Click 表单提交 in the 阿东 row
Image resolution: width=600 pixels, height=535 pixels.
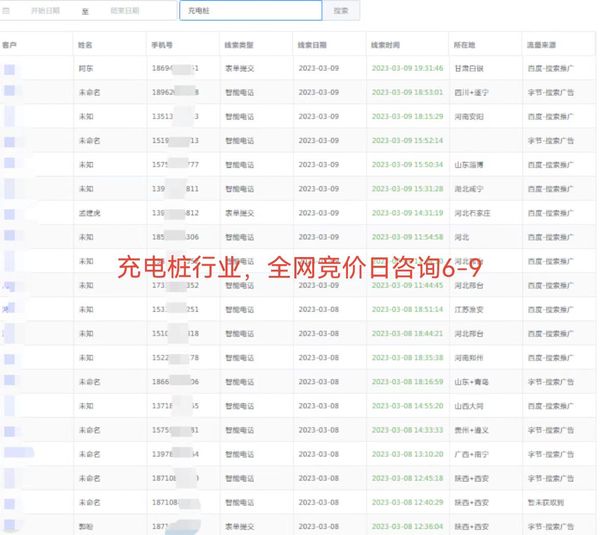240,69
